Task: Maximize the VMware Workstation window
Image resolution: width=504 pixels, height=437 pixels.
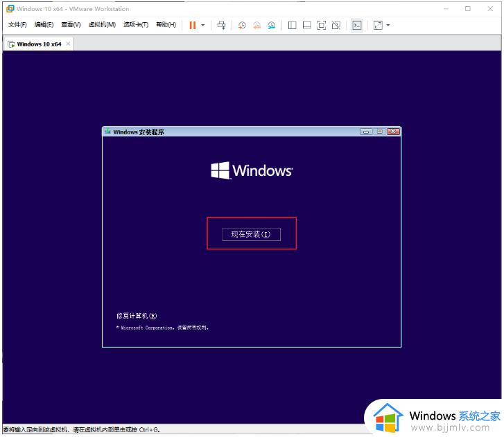Action: point(468,9)
